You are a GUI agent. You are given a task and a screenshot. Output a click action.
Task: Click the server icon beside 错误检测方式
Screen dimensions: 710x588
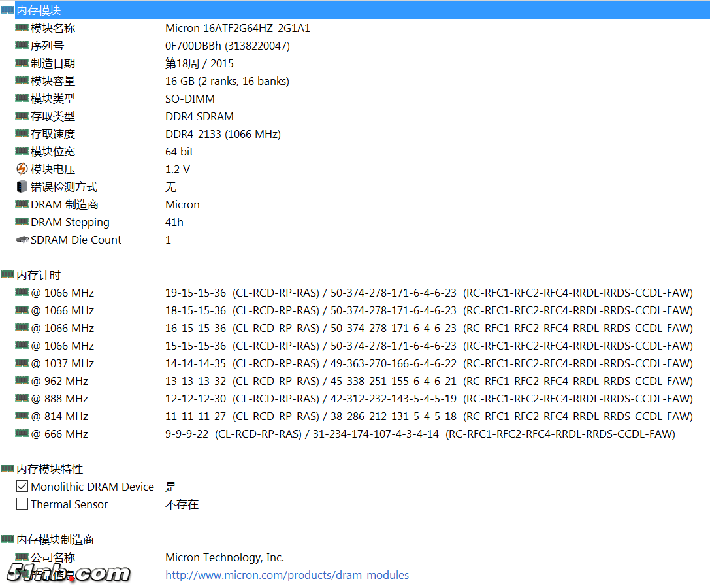click(x=22, y=187)
